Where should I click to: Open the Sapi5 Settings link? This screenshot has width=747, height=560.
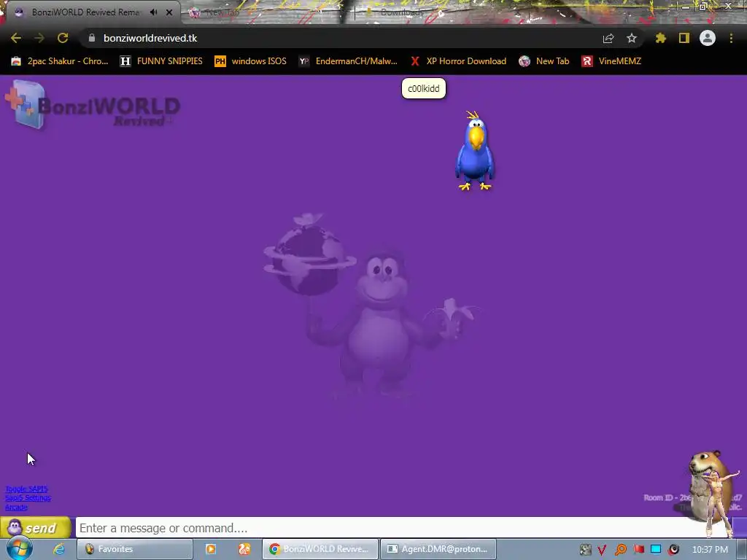28,498
